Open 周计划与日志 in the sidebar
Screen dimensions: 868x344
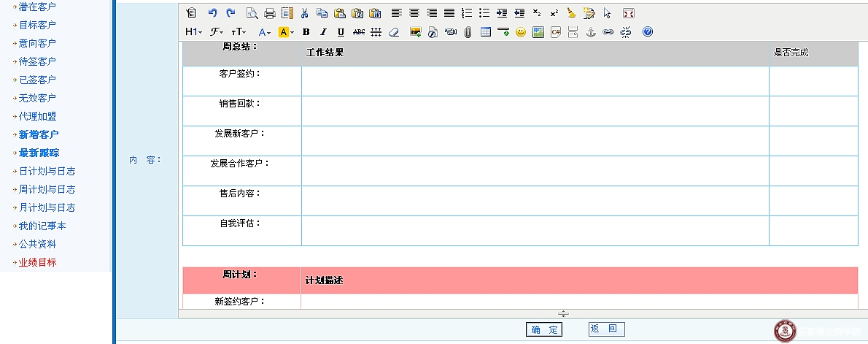(47, 189)
